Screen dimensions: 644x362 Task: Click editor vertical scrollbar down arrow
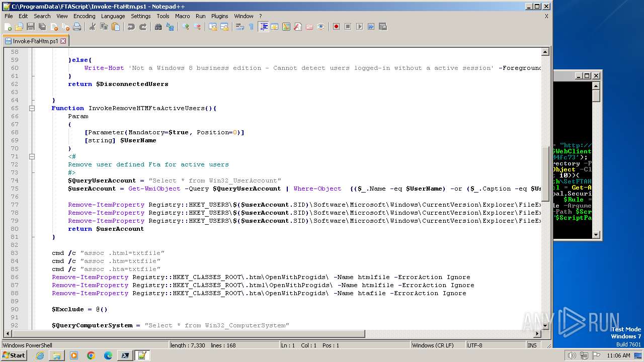pos(545,326)
